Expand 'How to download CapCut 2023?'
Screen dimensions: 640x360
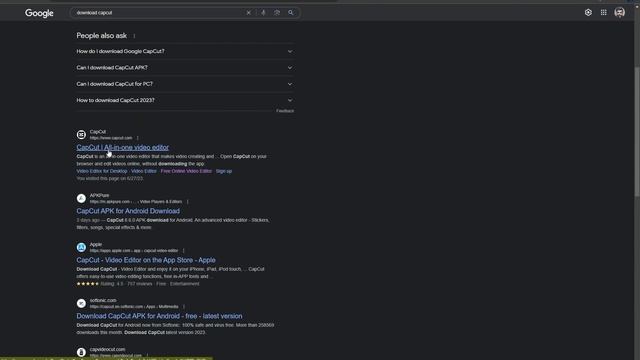click(x=185, y=100)
